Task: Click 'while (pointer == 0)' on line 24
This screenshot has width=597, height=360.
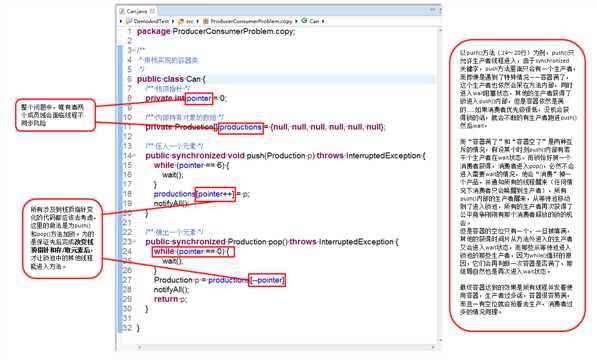Action: tap(189, 252)
